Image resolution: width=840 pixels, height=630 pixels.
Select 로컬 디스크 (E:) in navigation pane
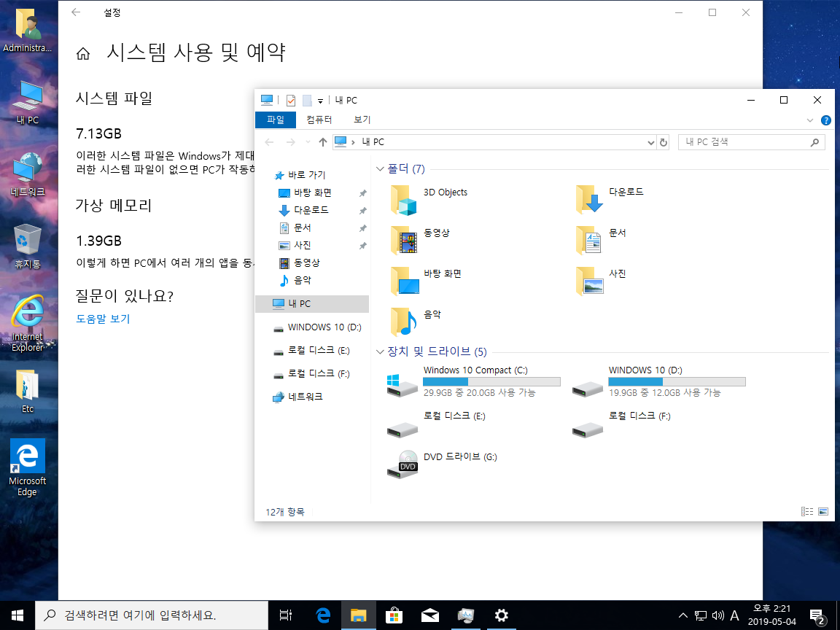(312, 350)
